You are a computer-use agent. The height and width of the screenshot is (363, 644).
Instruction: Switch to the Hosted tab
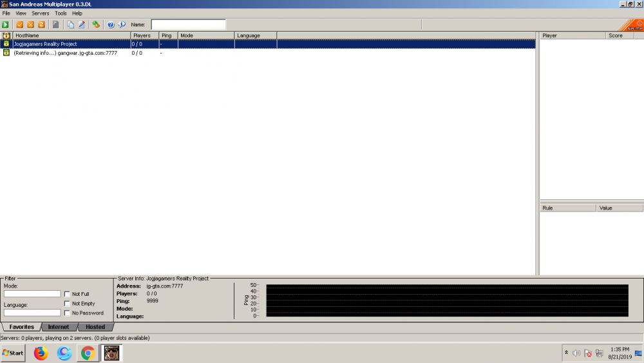coord(95,327)
